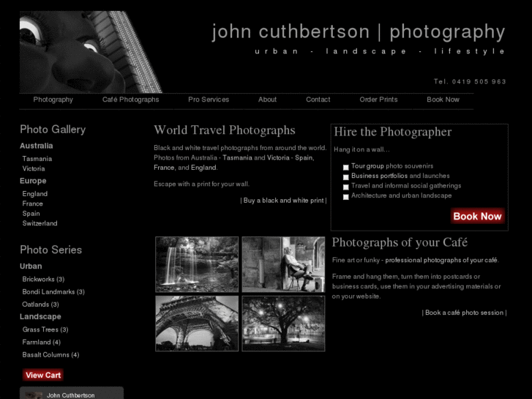Viewport: 532px width, 399px height.
Task: Open the Spain gallery link
Action: (x=31, y=213)
